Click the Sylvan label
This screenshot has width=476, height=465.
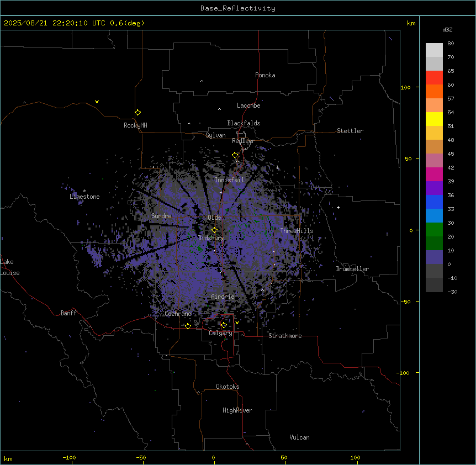[215, 135]
